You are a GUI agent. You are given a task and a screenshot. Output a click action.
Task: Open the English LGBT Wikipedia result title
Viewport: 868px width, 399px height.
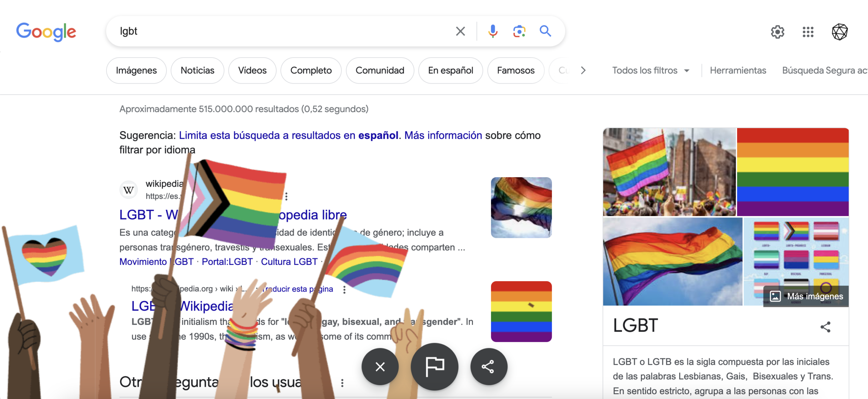coord(182,306)
